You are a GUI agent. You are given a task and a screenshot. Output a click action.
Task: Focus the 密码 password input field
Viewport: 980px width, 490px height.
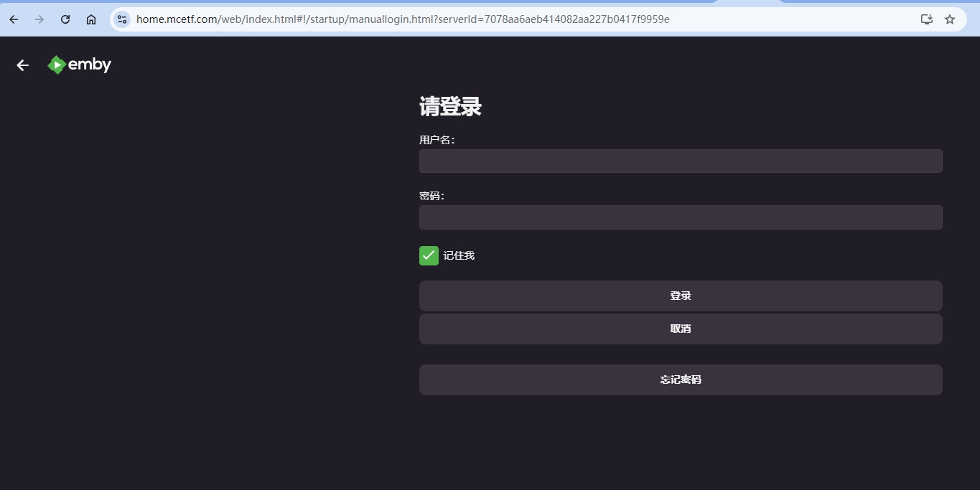coord(681,217)
